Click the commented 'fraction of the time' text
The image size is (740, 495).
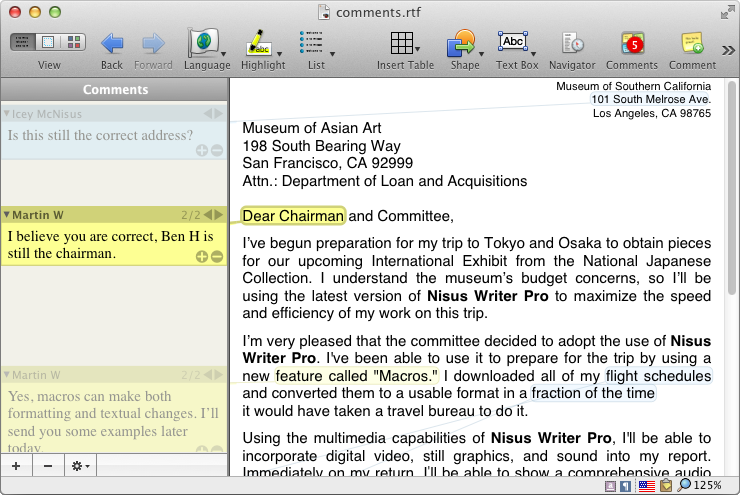(x=593, y=393)
